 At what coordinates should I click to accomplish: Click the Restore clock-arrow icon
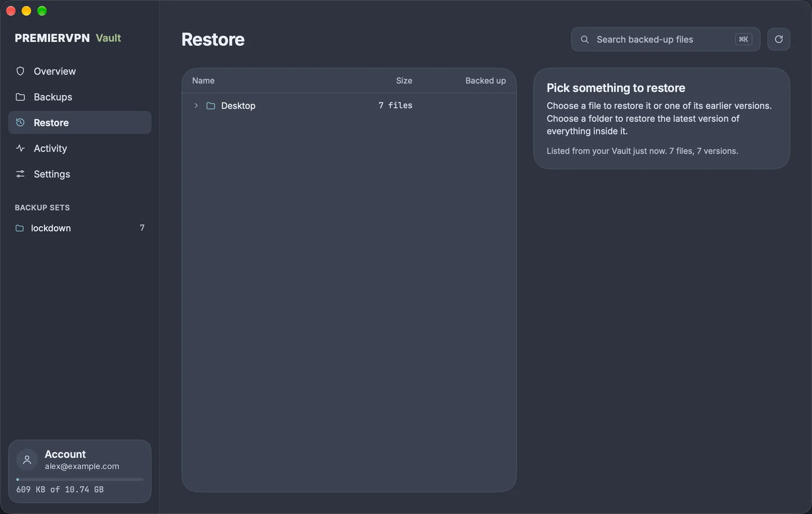click(x=20, y=122)
